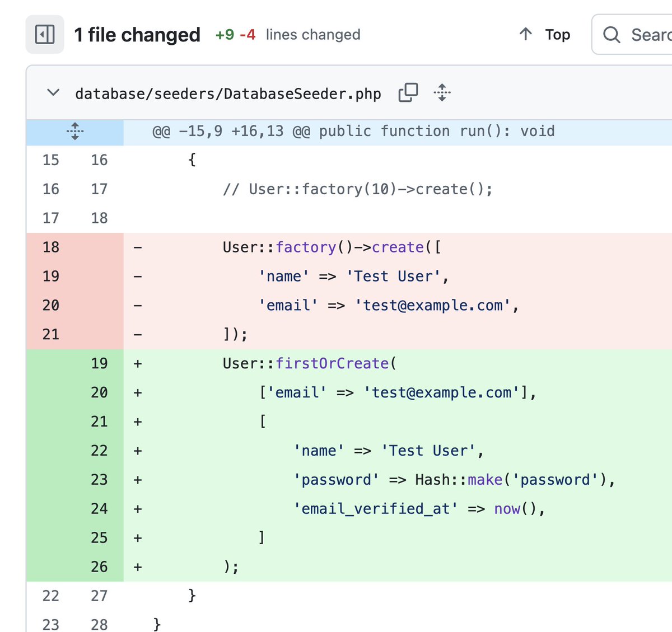Click file name database/seeders/DatabaseSeeder.php
Image resolution: width=672 pixels, height=632 pixels.
pos(228,93)
